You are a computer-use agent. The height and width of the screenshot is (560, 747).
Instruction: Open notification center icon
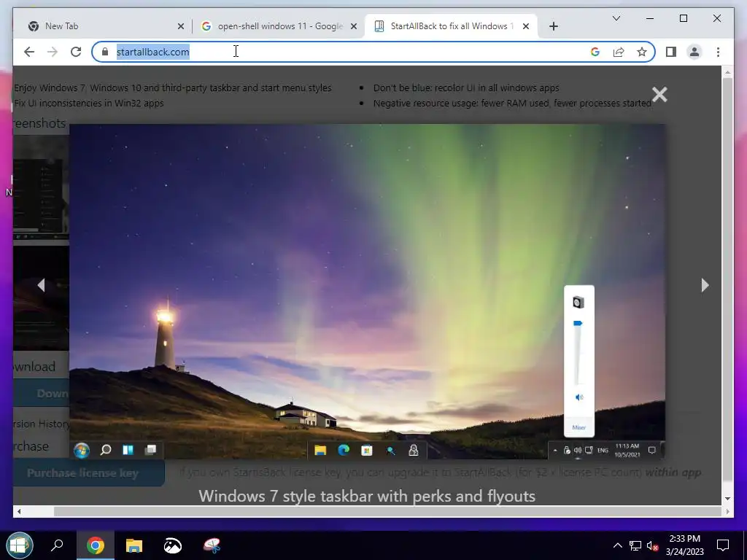pos(723,545)
